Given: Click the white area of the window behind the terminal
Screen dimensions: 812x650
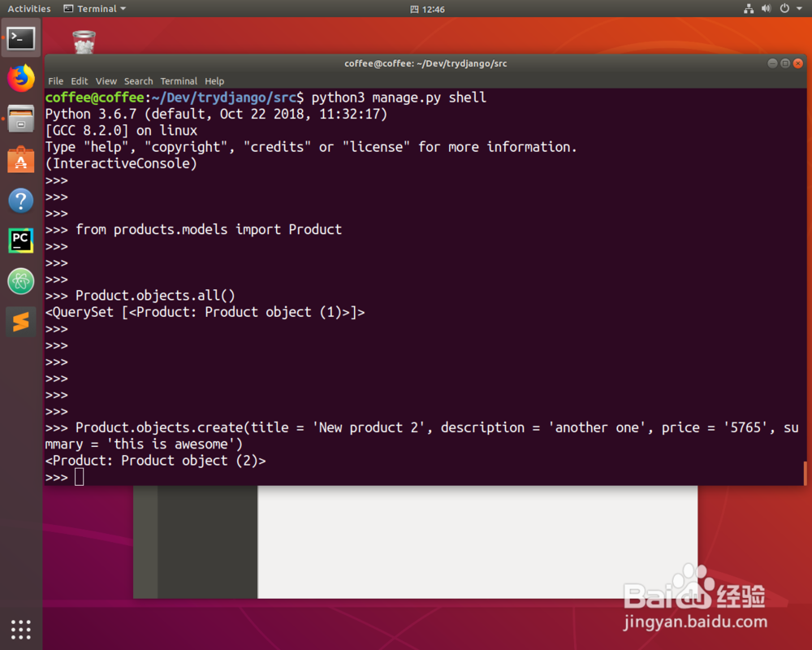Looking at the screenshot, I should pos(477,542).
